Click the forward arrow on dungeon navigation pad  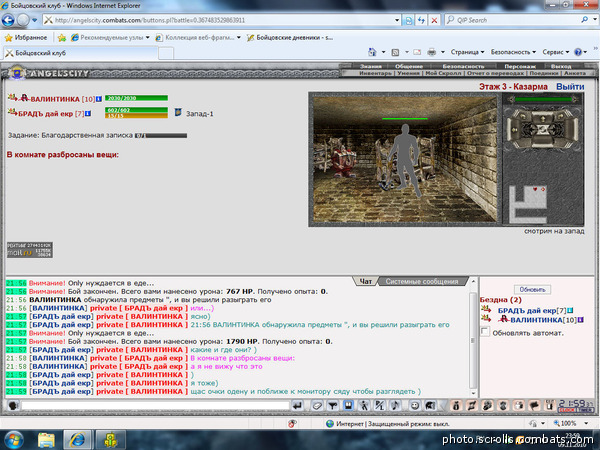pyautogui.click(x=542, y=119)
